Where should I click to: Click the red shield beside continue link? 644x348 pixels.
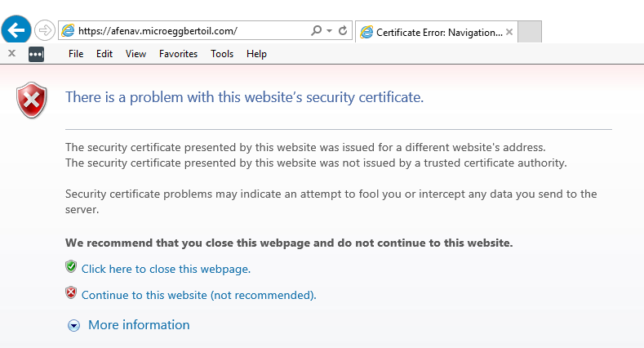coord(71,293)
